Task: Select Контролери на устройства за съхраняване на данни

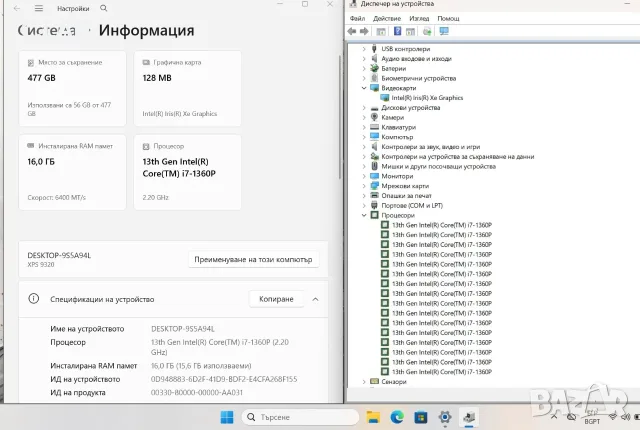Action: click(x=458, y=157)
